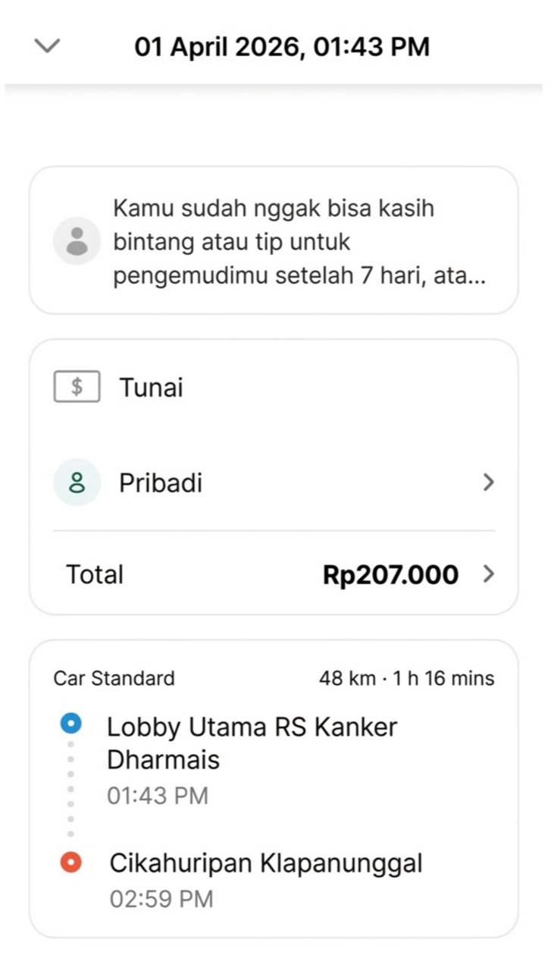
Task: Tap the Car Standard ride type
Action: (114, 678)
